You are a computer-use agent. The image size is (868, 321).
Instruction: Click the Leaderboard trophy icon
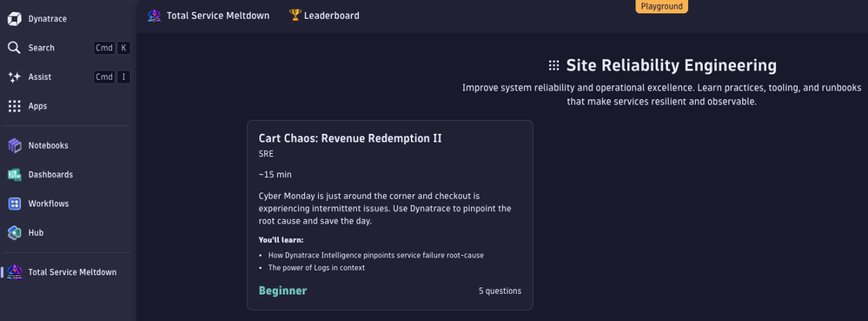295,16
